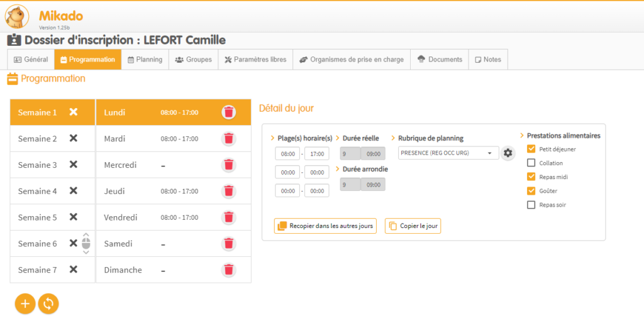The height and width of the screenshot is (316, 644).
Task: Click trash icon for Mercredi row
Action: coord(229,165)
